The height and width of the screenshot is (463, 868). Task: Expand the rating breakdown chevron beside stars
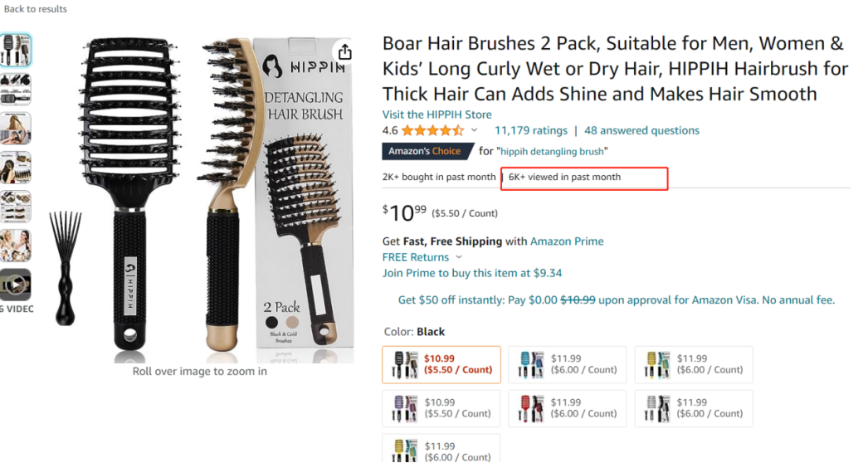(475, 130)
